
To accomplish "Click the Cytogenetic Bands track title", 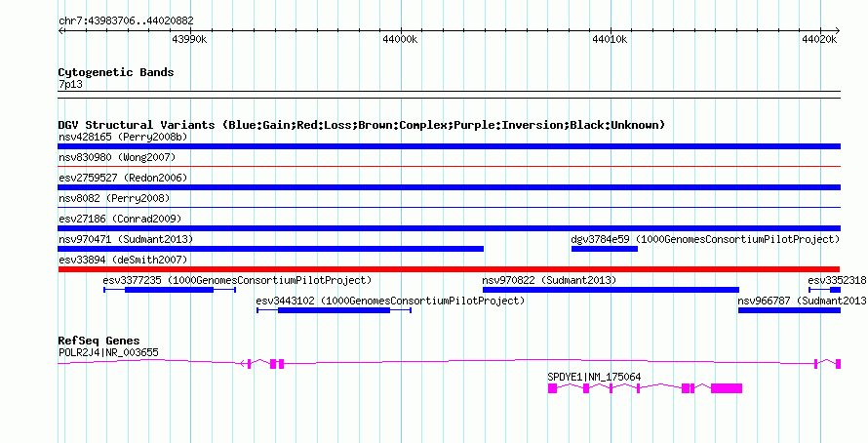I will [116, 72].
